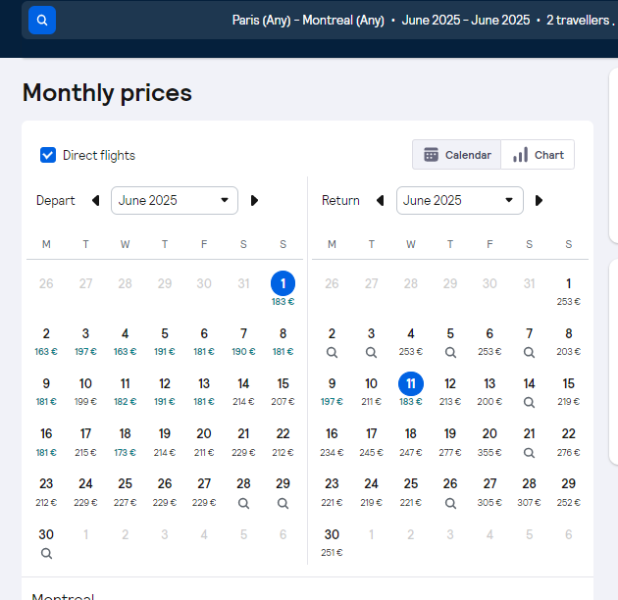Select depart date June 2 at 163 €
618x600 pixels.
pos(46,341)
